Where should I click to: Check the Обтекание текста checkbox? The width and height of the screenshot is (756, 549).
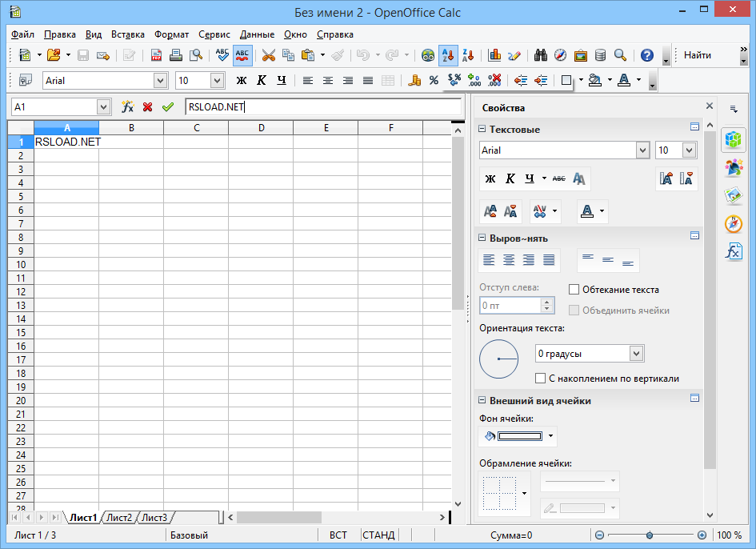point(574,289)
